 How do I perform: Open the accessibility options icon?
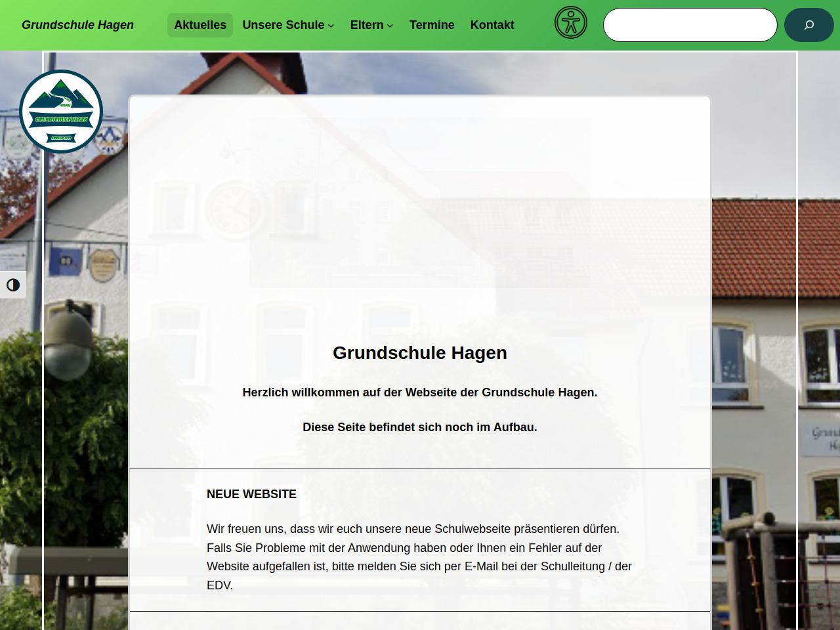pos(570,23)
